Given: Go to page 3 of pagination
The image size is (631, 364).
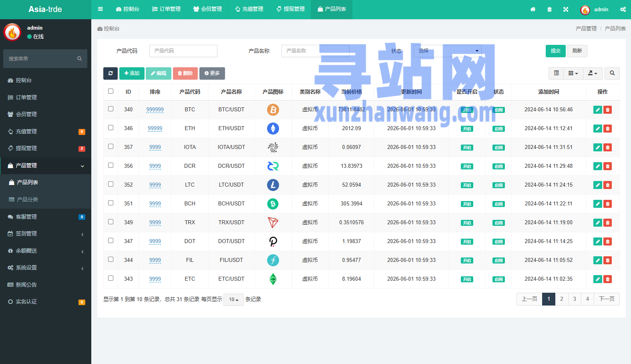Looking at the screenshot, I should click(575, 299).
